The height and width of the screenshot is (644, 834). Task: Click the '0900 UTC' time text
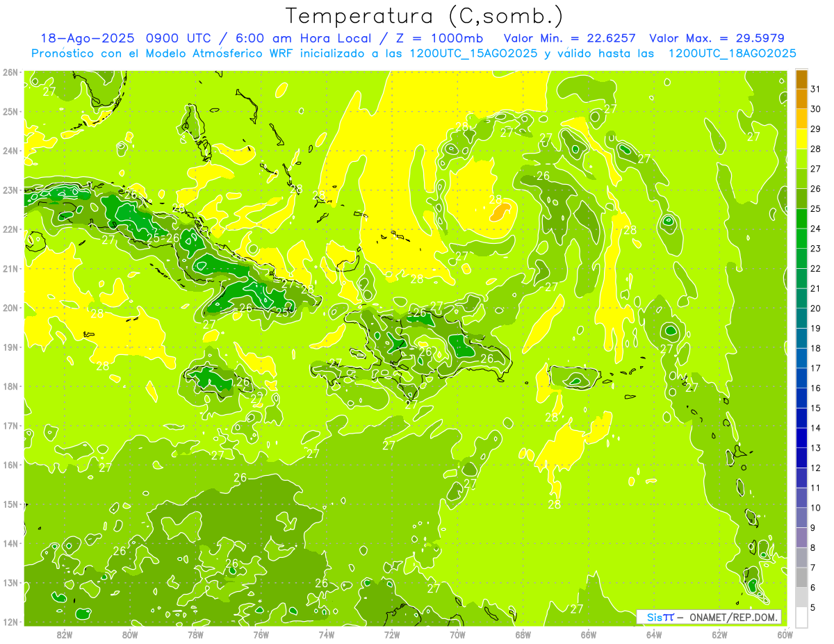(x=179, y=38)
